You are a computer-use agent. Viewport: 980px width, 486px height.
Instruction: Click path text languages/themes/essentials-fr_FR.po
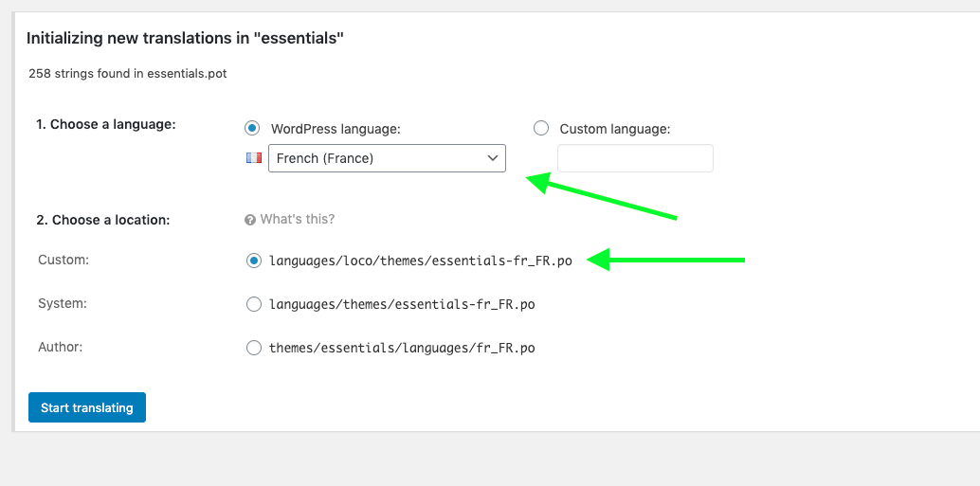402,304
